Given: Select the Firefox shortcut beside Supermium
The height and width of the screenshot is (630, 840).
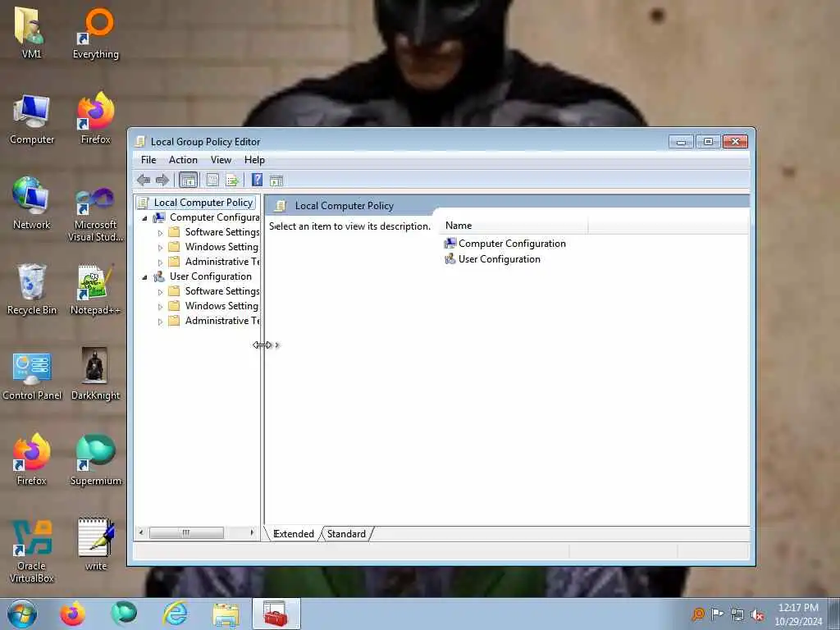Looking at the screenshot, I should point(32,459).
